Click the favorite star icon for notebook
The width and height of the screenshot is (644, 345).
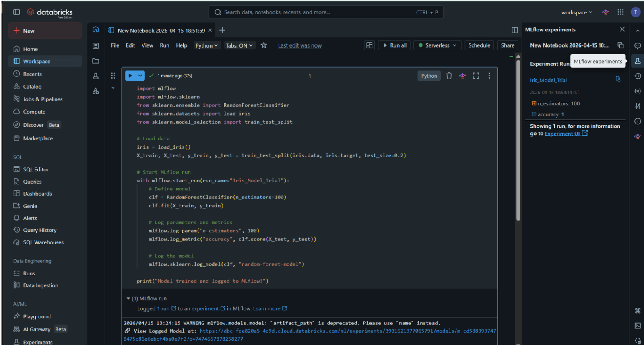point(264,45)
